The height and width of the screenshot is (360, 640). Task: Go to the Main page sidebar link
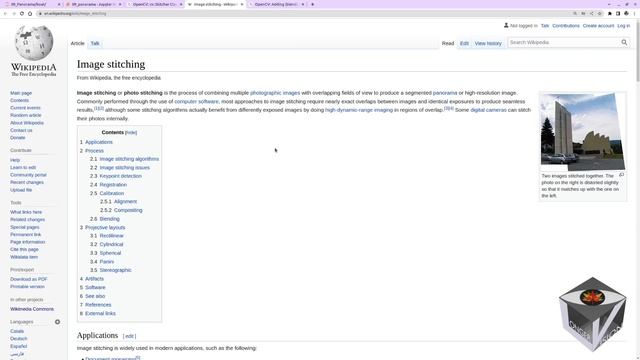[x=21, y=93]
